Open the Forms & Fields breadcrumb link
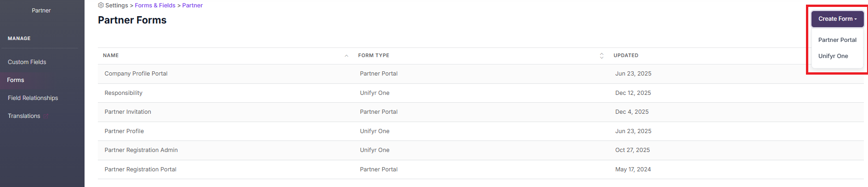Image resolution: width=868 pixels, height=187 pixels. (155, 6)
